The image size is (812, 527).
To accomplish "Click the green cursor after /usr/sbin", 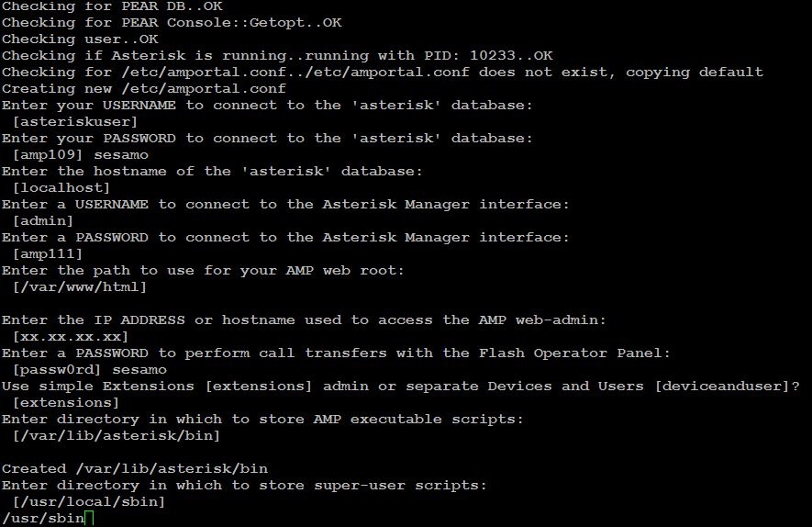I will pos(89,519).
